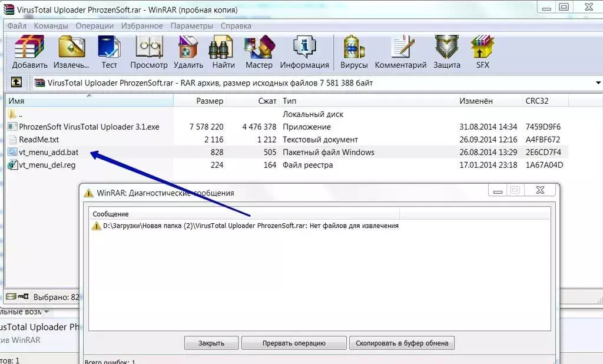Click the Сообщение column header in dialog

point(244,214)
